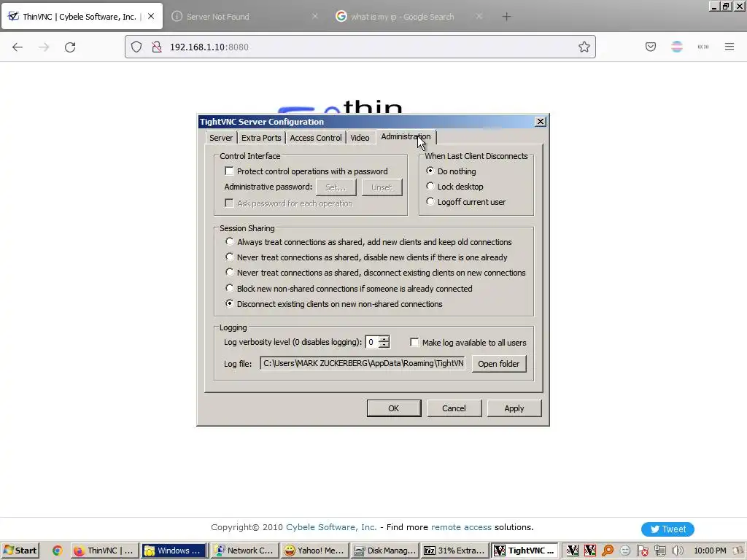Select Always treat connections as shared

[x=230, y=242]
